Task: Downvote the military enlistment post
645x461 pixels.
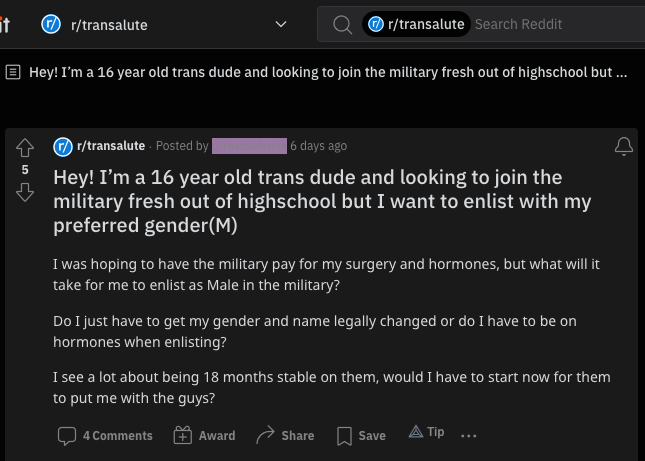Action: pos(25,192)
